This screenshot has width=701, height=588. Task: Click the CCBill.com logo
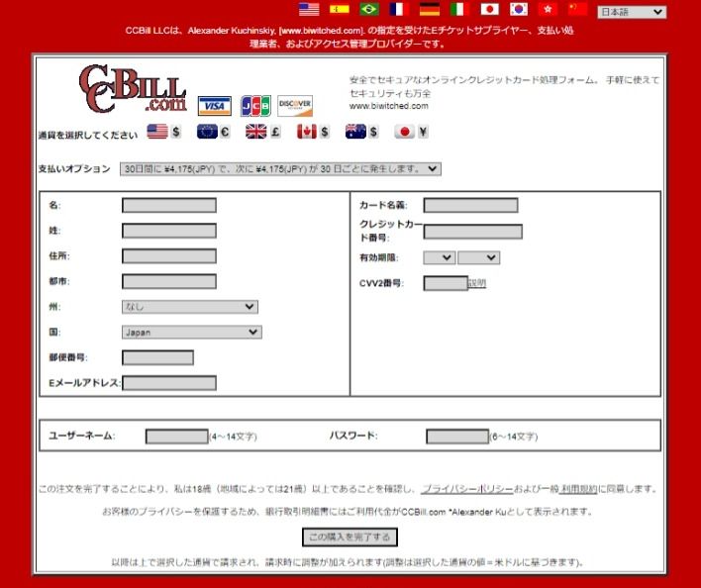[x=133, y=91]
